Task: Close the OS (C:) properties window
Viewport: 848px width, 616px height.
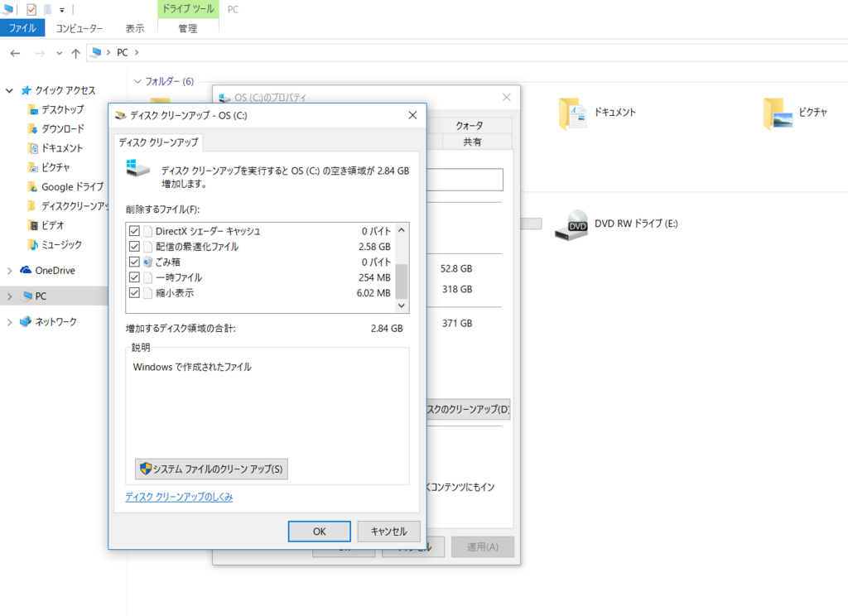Action: click(506, 98)
